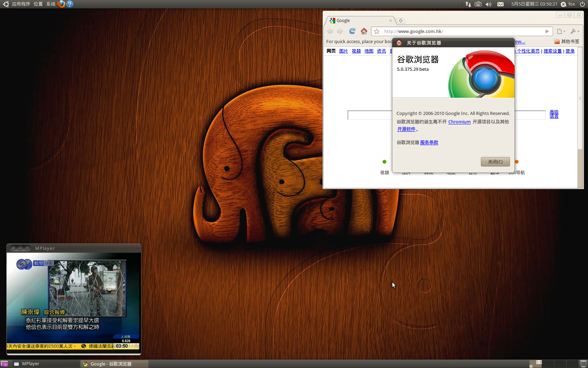Click the 高级 advanced search link
Screen dimensions: 588x368
(x=554, y=112)
